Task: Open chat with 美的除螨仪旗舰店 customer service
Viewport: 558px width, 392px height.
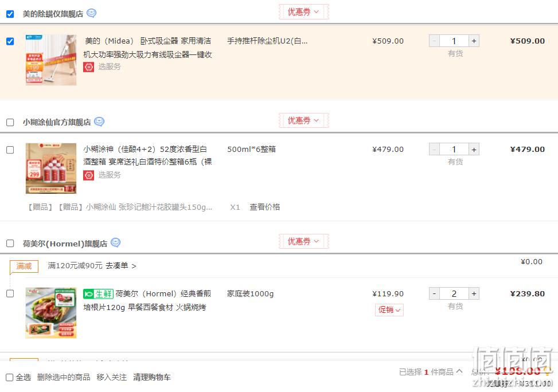Action: coord(91,13)
